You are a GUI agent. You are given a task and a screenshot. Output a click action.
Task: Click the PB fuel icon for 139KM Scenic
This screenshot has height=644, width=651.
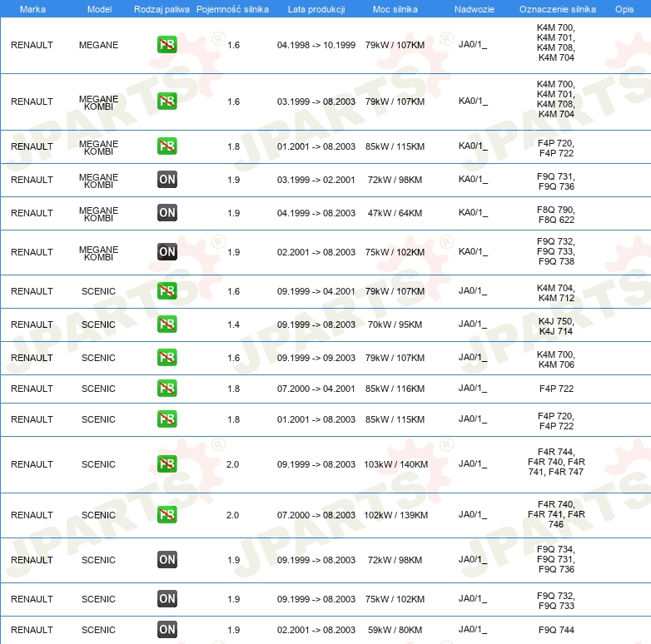(167, 515)
